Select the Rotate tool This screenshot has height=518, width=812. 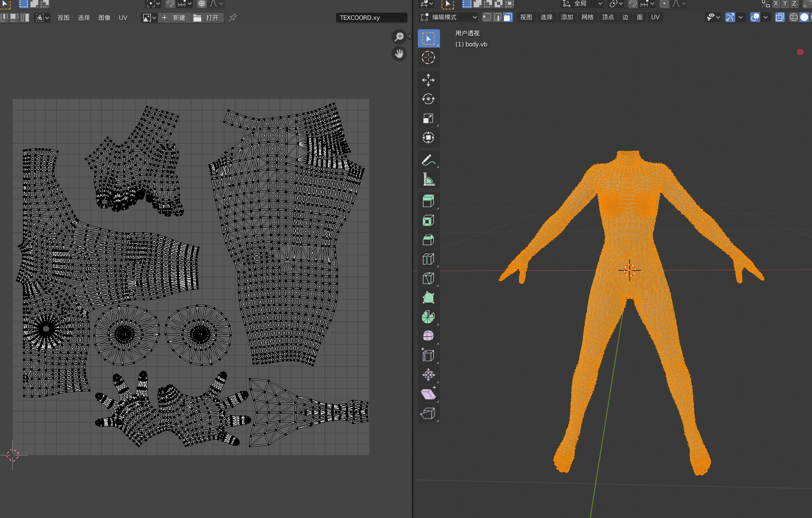[428, 99]
